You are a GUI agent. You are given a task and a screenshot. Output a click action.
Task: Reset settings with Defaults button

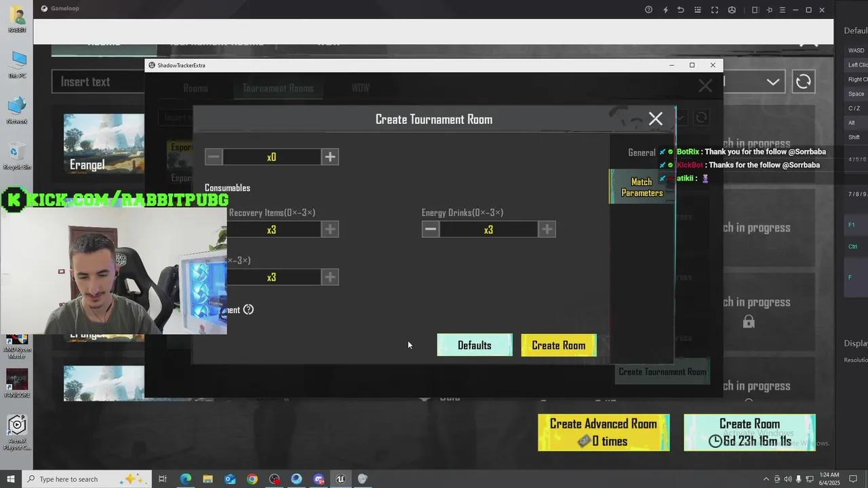(475, 345)
